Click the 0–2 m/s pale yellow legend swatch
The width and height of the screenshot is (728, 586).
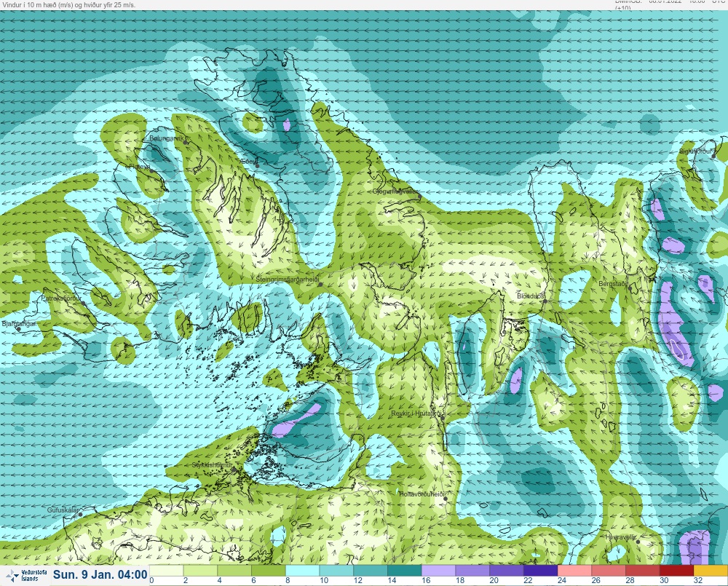[x=166, y=570]
